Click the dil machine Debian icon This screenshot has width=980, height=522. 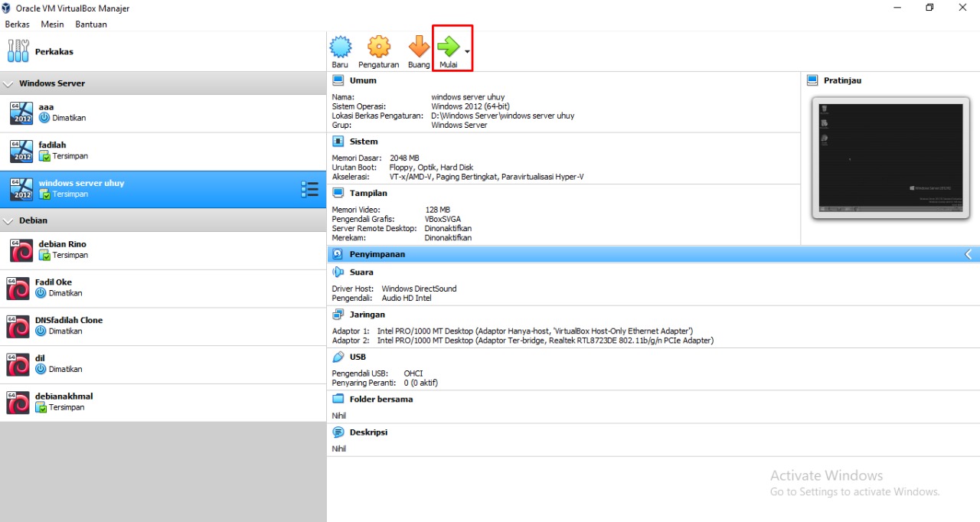click(x=18, y=364)
